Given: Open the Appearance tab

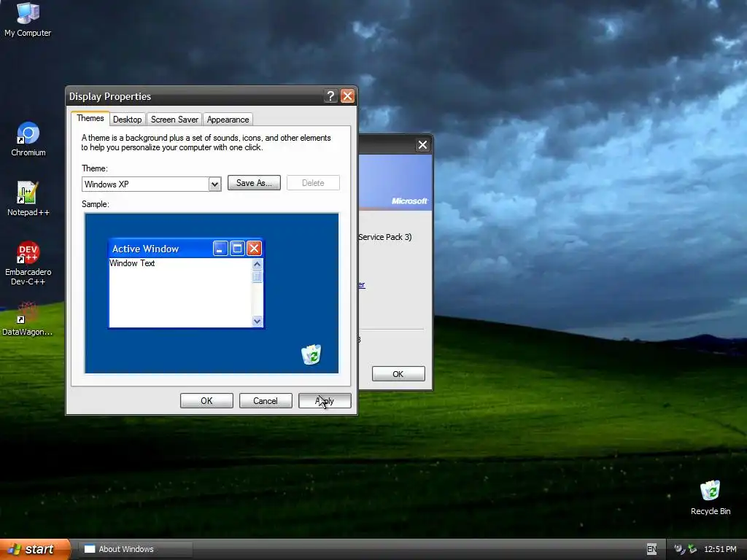Looking at the screenshot, I should click(x=228, y=120).
